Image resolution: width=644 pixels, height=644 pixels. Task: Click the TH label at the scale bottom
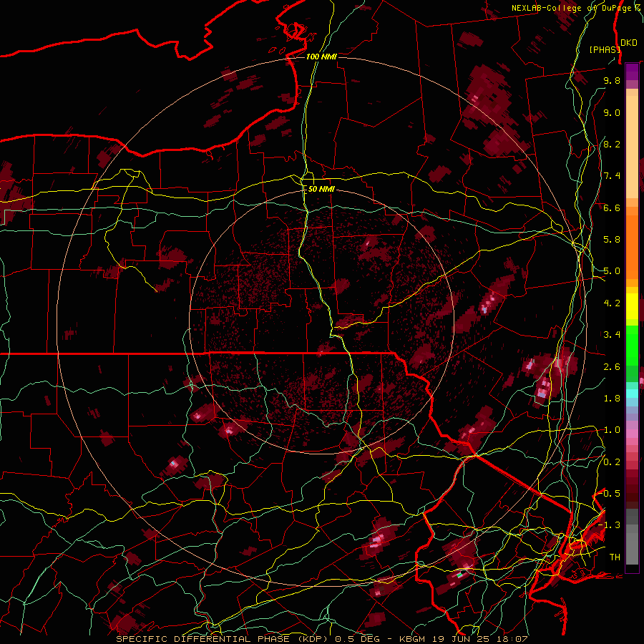(615, 557)
